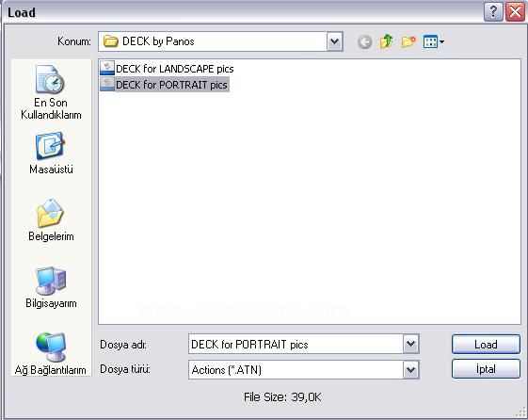Viewport: 528px width, 420px height.
Task: Select DECK for LANDSCAPE pics file
Action: pyautogui.click(x=167, y=69)
